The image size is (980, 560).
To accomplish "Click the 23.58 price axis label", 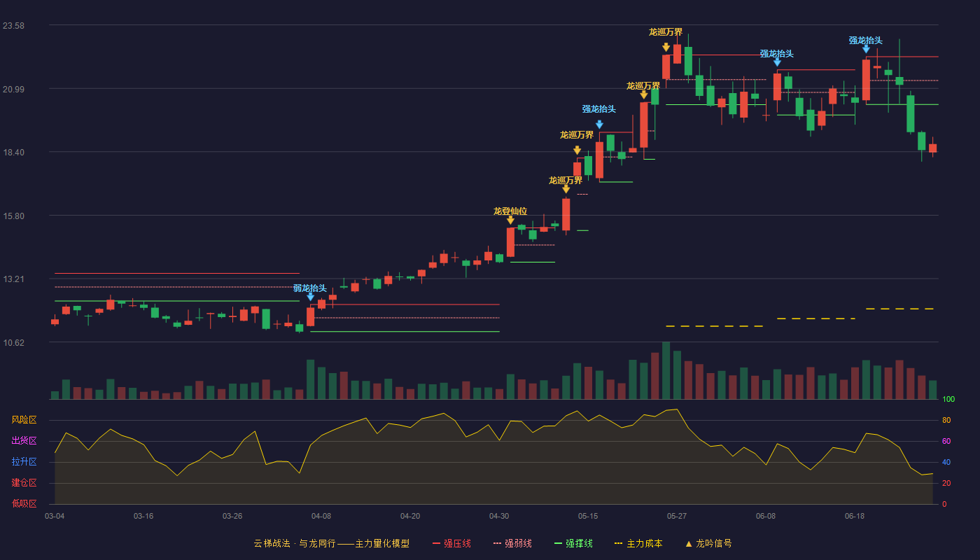I will [x=13, y=26].
